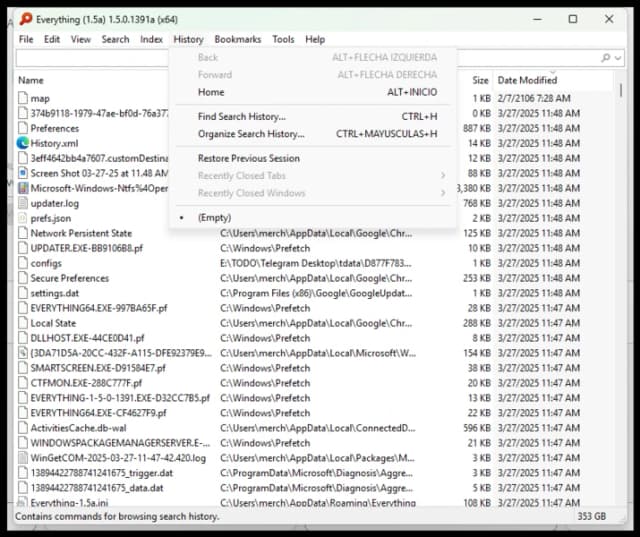Click the Edge icon beside History.xml
640x537 pixels.
(22, 143)
